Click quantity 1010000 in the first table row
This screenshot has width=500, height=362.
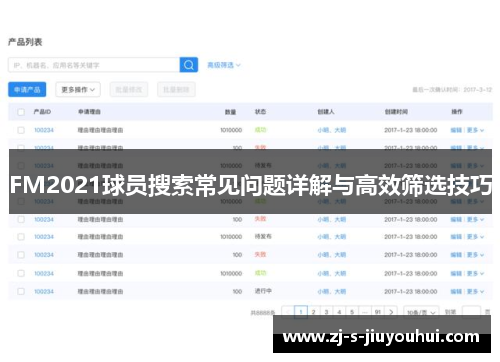click(231, 130)
